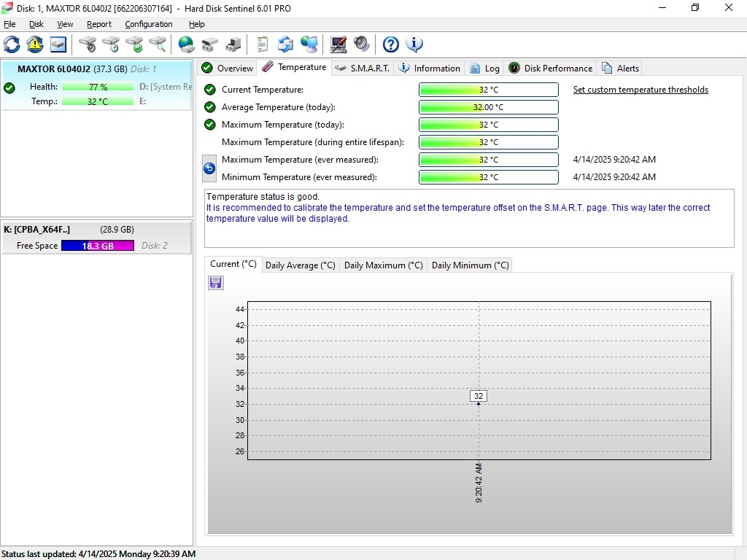Click the 32 data point label on chart
Screen dimensions: 747x560
point(479,396)
